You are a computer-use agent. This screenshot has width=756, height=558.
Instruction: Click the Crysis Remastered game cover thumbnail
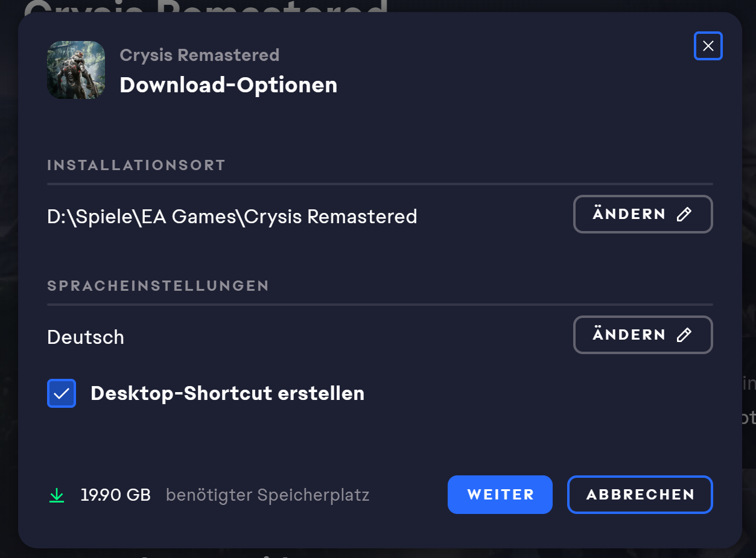point(76,70)
